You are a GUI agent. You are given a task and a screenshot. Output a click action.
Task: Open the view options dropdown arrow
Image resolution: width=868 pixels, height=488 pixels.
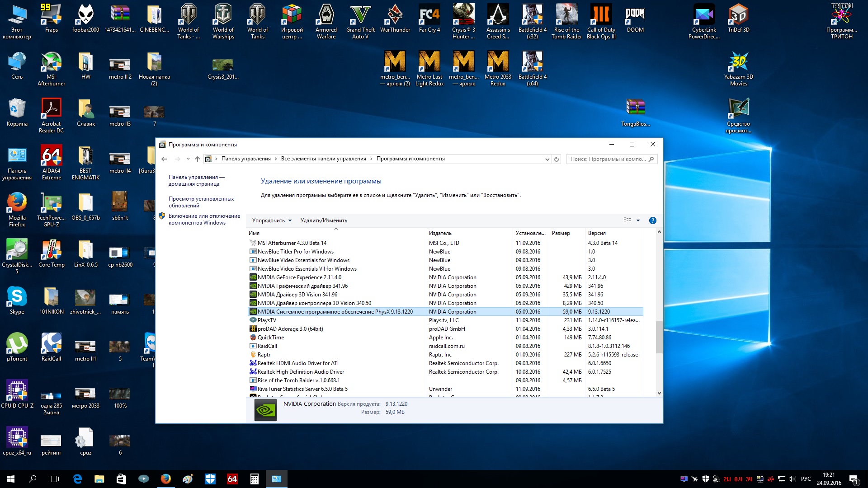pos(638,221)
